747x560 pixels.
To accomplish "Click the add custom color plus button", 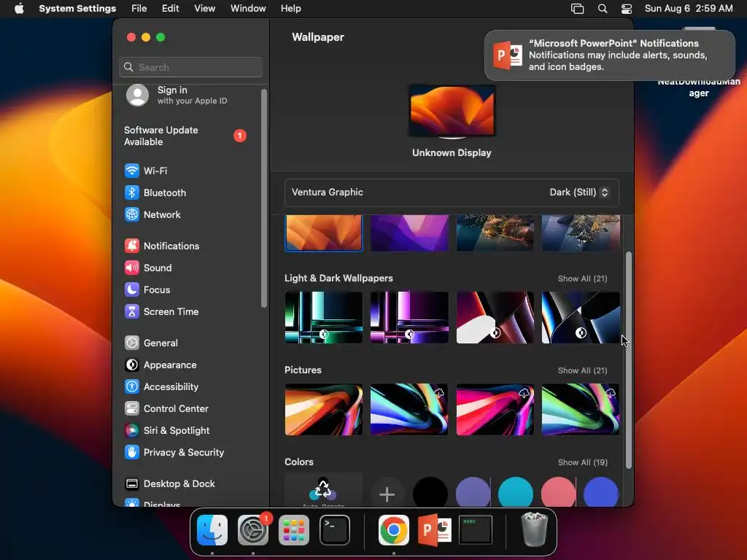I will pyautogui.click(x=387, y=494).
